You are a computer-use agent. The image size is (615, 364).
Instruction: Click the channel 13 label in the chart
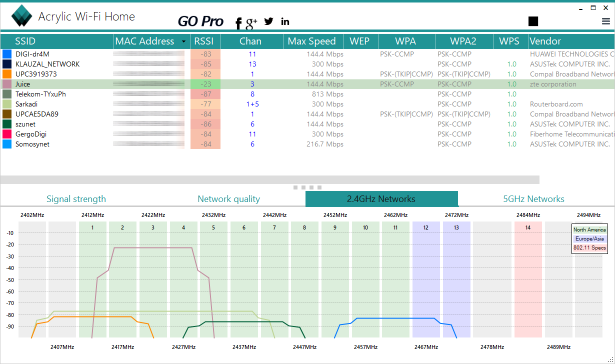tap(456, 227)
